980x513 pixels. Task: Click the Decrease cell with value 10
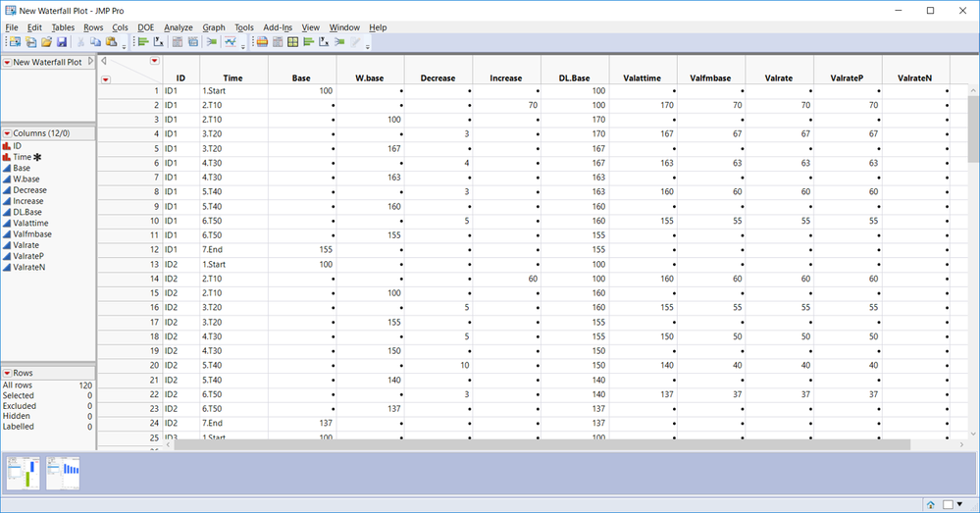438,366
